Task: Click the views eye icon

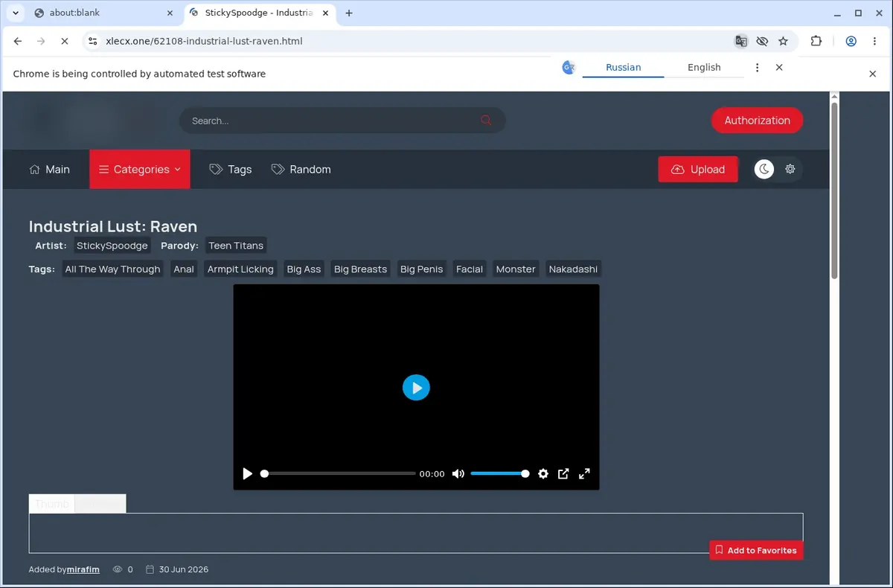Action: pyautogui.click(x=118, y=569)
